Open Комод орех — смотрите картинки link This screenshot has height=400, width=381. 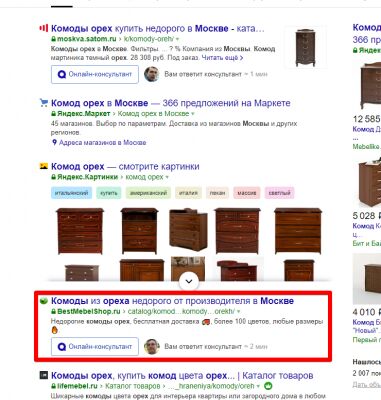[125, 166]
